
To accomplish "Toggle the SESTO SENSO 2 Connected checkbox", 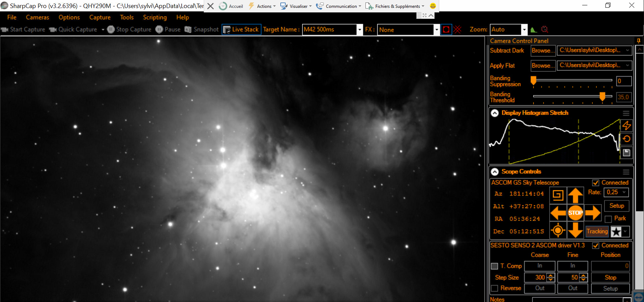I will click(x=596, y=246).
